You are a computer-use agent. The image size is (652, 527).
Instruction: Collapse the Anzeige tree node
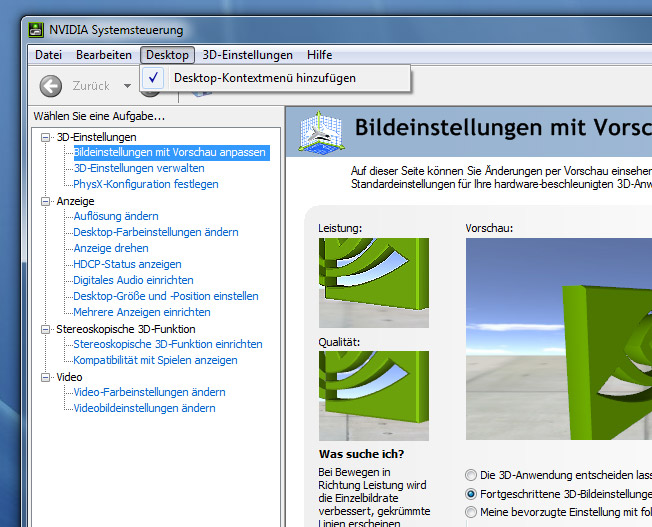[45, 201]
